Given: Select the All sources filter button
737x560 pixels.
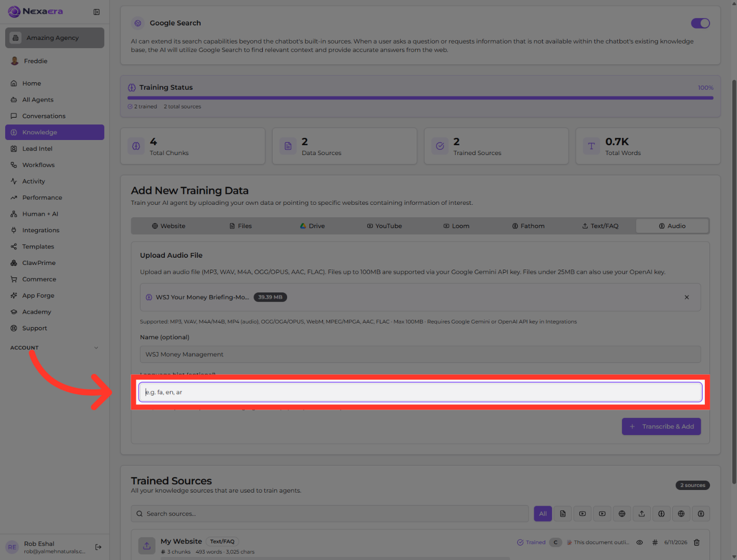Looking at the screenshot, I should [543, 514].
